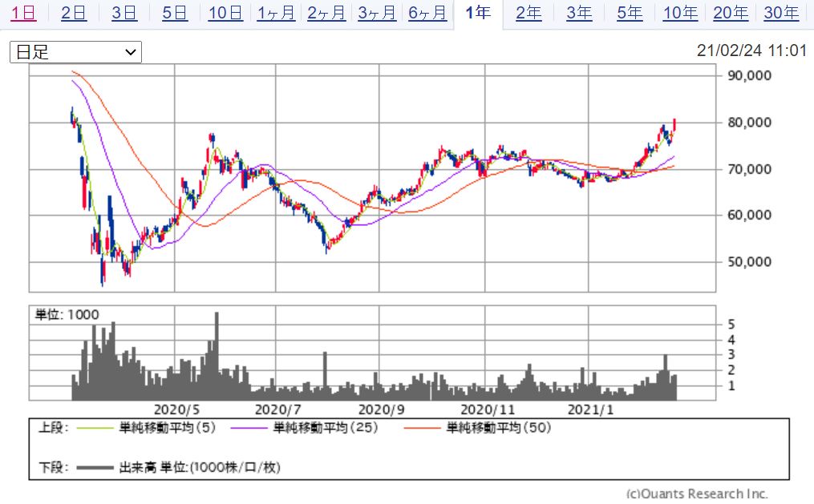This screenshot has width=814, height=504.
Task: Click the Quants Research Inc. copyright text
Action: tap(697, 494)
